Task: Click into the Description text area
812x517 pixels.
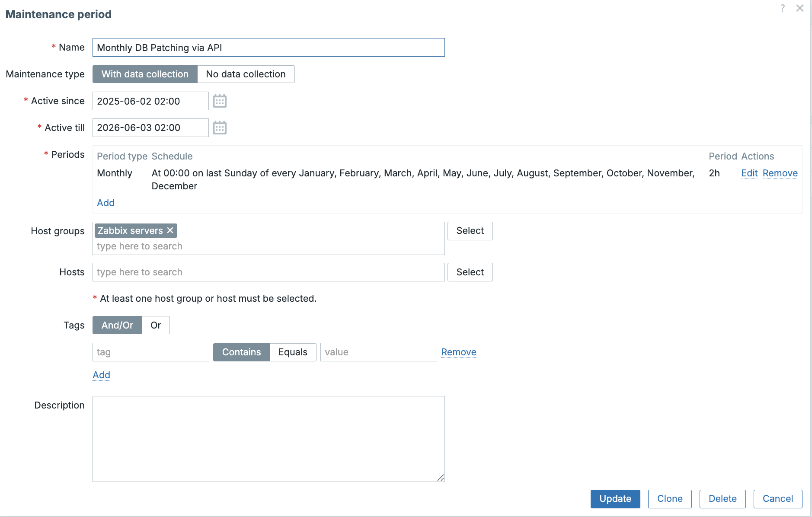Action: pyautogui.click(x=268, y=439)
